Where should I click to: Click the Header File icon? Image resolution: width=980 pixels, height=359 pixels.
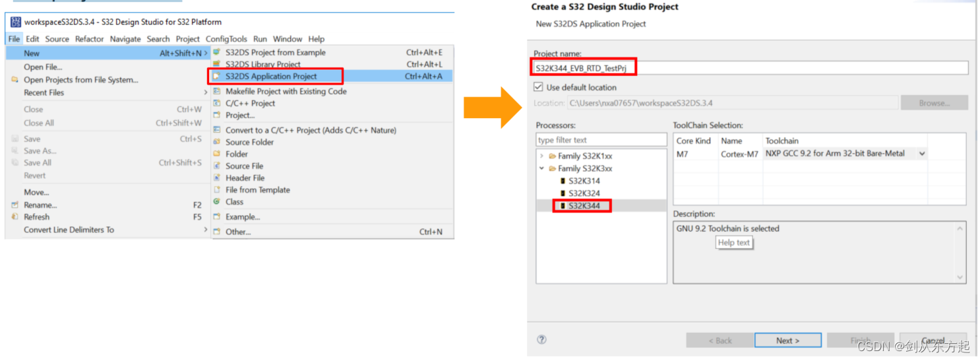tap(216, 178)
